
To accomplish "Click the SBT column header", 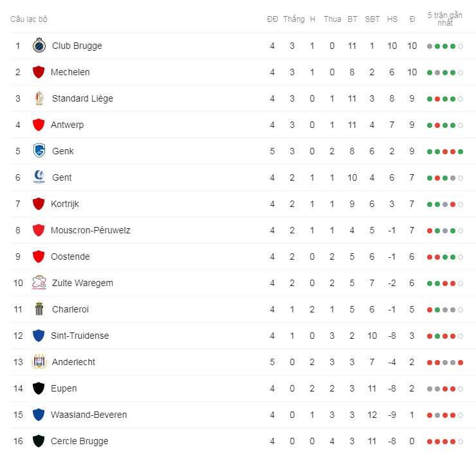I will [372, 19].
